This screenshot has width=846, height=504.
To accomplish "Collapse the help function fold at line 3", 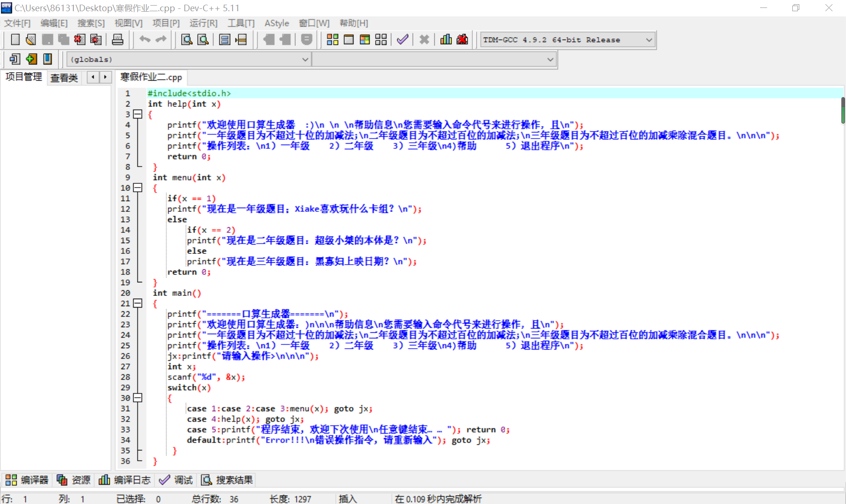I will point(137,114).
